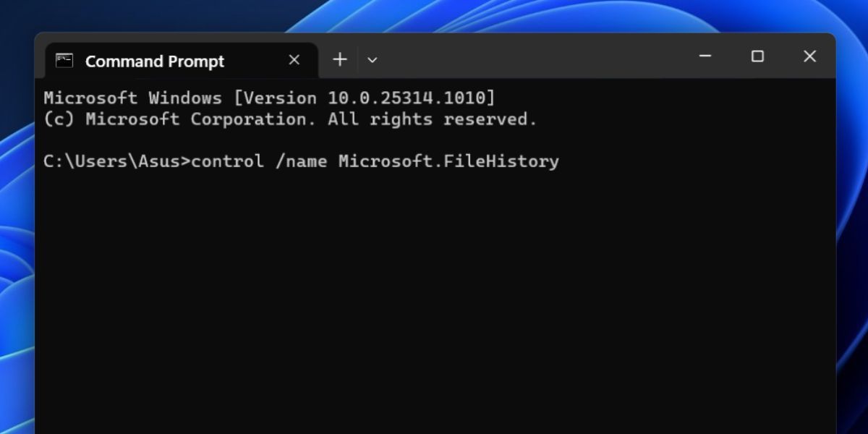The height and width of the screenshot is (434, 868).
Task: Maximize the terminal window
Action: point(757,56)
